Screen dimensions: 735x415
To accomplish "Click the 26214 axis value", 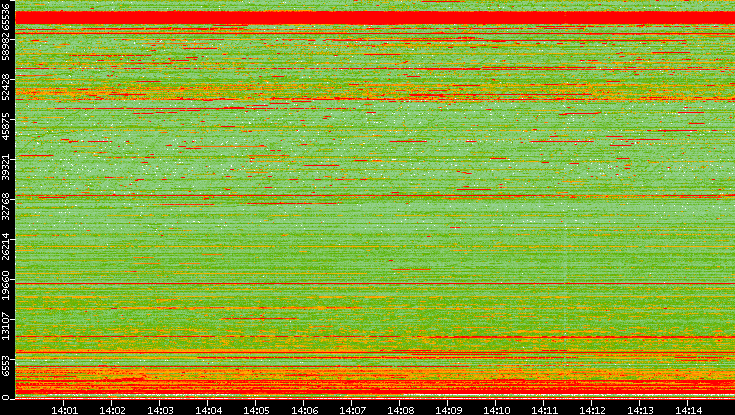I will coord(5,246).
